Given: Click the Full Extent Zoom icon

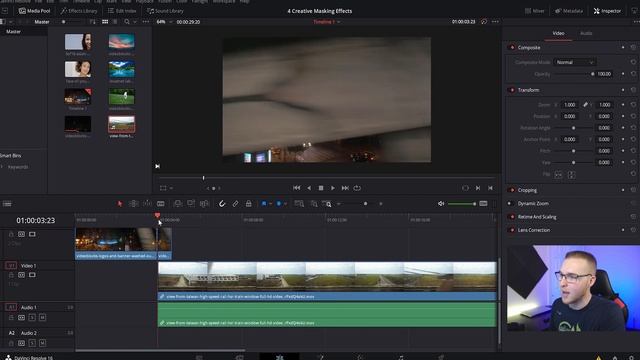Looking at the screenshot, I should point(299,204).
